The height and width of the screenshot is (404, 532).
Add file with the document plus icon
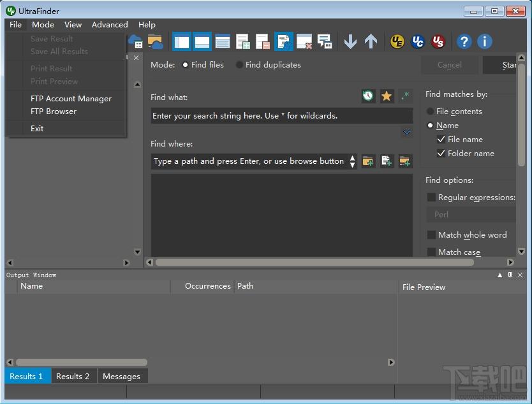[387, 161]
